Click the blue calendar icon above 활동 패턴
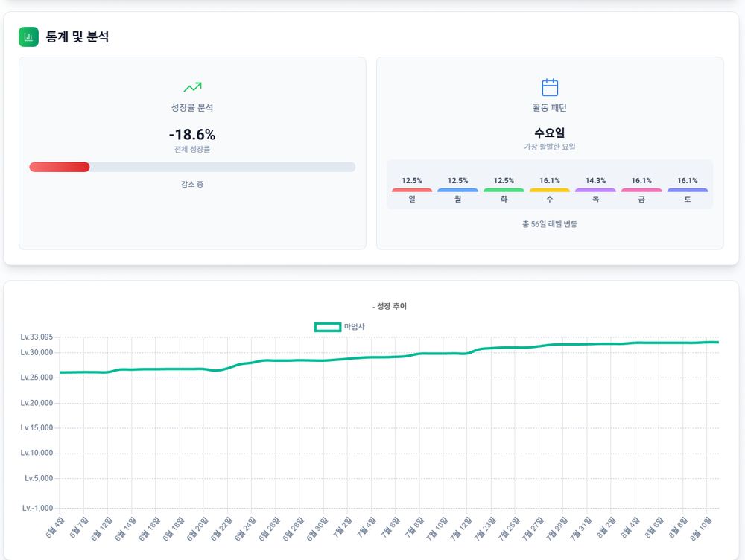The image size is (745, 560). [550, 87]
